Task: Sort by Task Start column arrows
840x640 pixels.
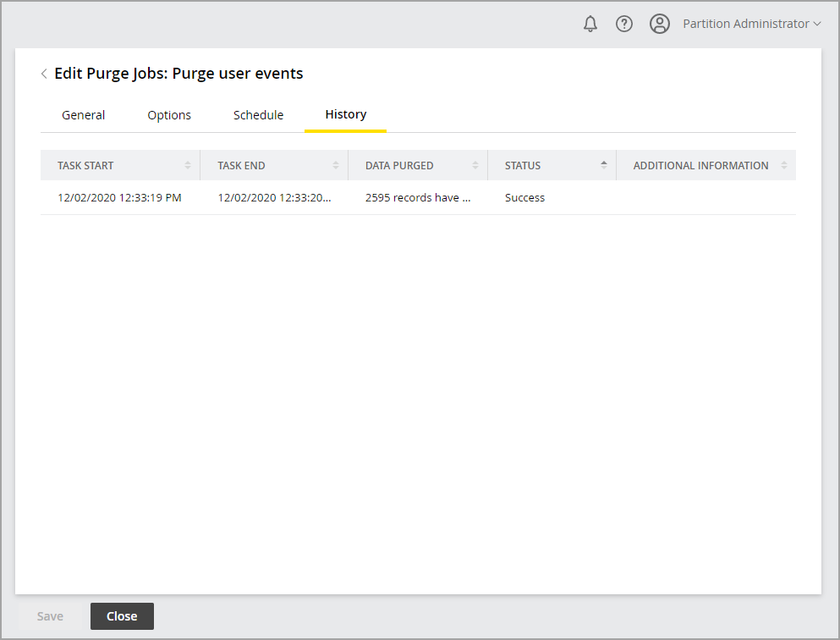Action: tap(188, 165)
